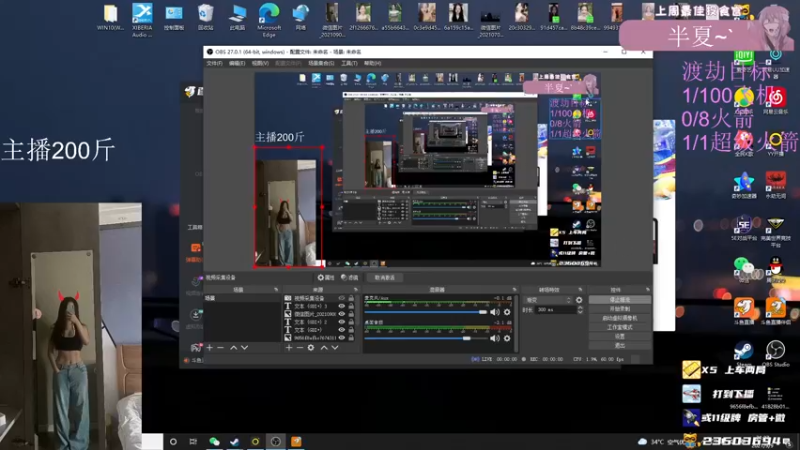
Task: Switch to OBS from the Windows taskbar
Action: tap(276, 441)
